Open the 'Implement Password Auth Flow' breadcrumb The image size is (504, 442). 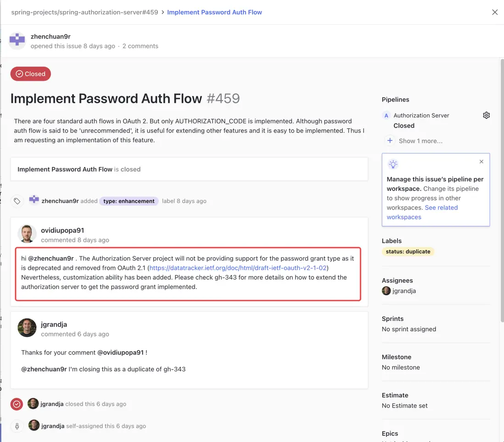[214, 12]
